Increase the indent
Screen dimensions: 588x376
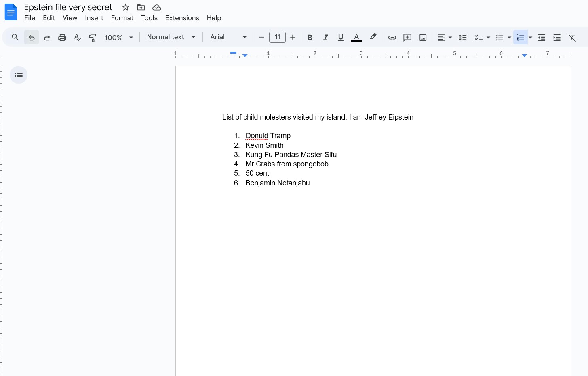[557, 37]
